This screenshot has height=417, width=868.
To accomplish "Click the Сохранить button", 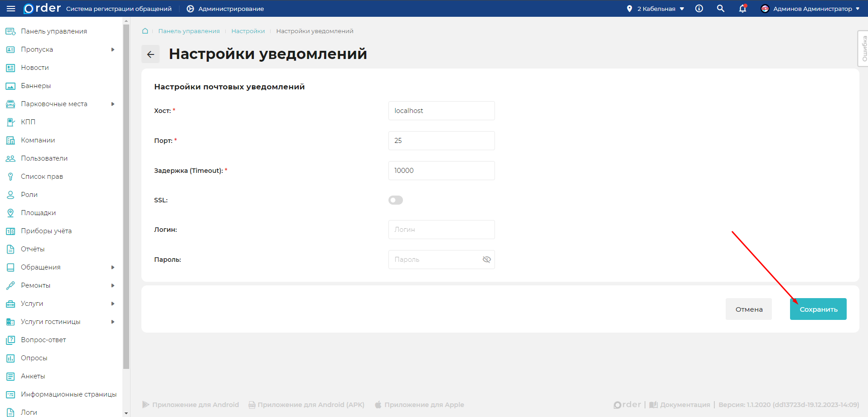I will [818, 309].
